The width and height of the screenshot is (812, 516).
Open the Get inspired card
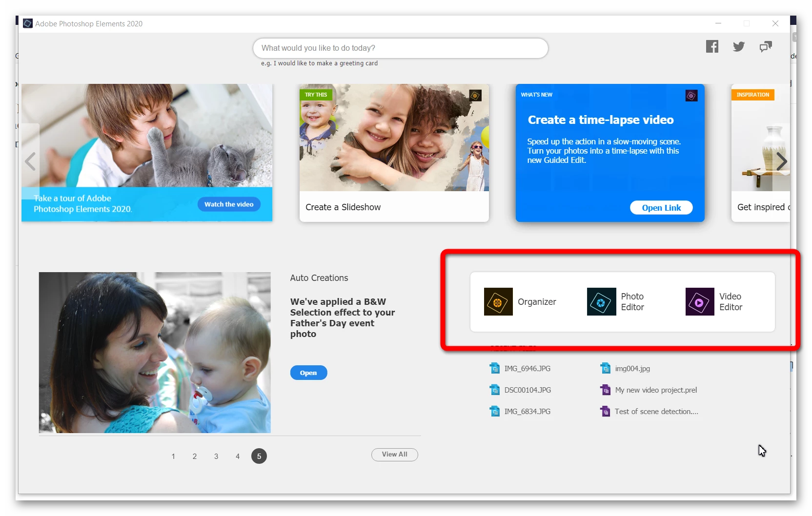click(760, 153)
